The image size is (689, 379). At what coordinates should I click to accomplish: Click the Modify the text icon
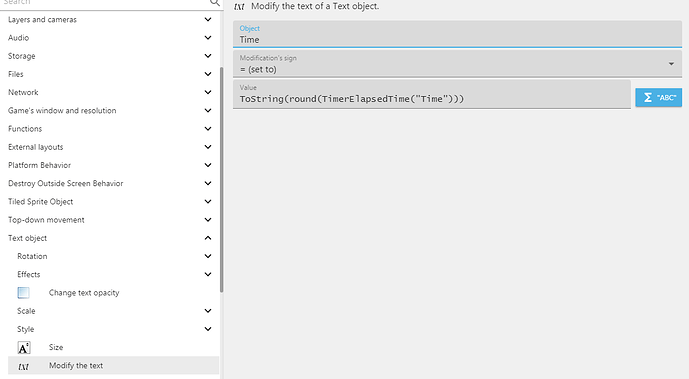(x=23, y=366)
